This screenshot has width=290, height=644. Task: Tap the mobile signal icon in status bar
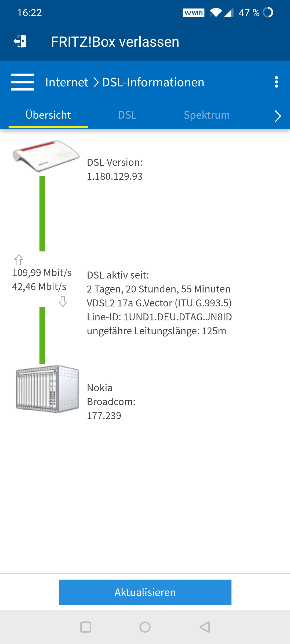[230, 13]
